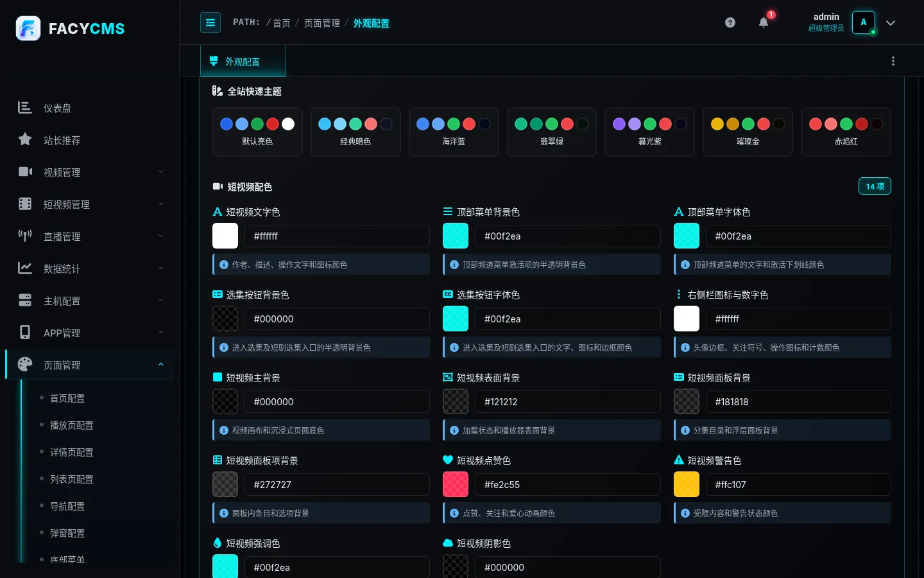Click the 短视频主背景 #000000 input field

[337, 401]
